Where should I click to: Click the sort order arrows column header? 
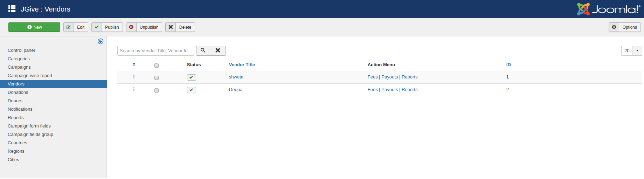134,64
